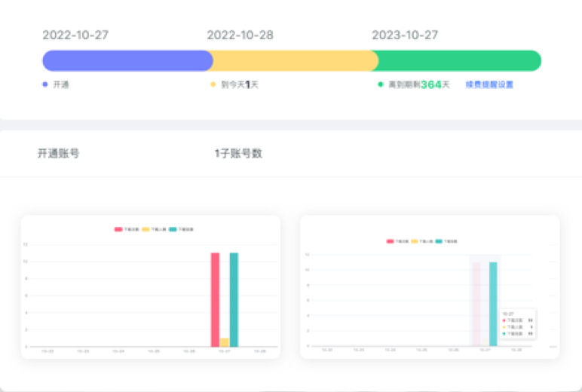Click the blue dot beside 开通
Viewport: 582px width, 392px height.
click(45, 84)
